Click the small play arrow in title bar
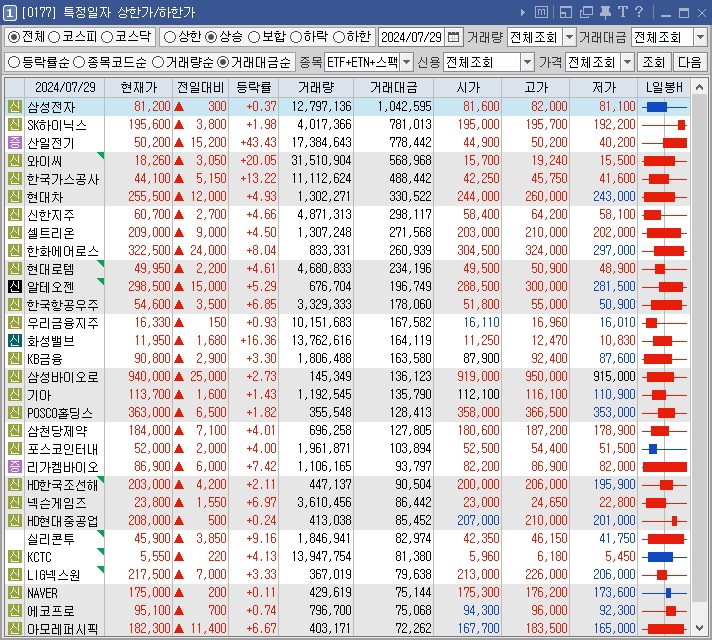 coord(523,13)
